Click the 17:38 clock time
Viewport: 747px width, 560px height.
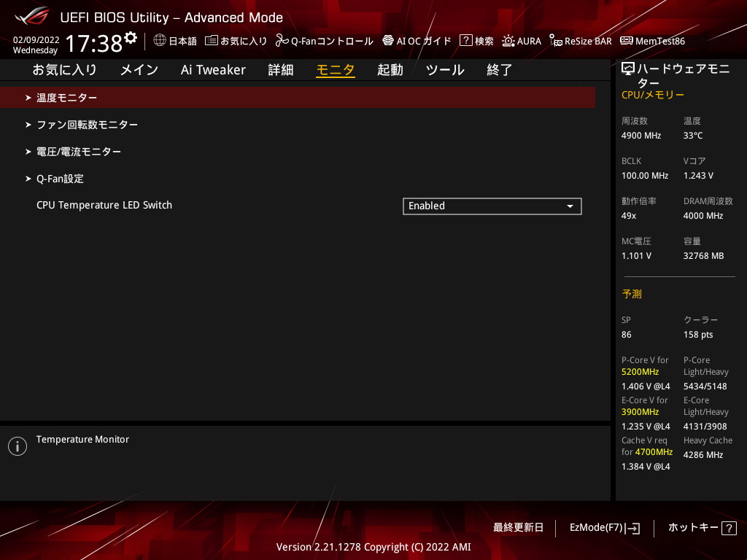[94, 43]
